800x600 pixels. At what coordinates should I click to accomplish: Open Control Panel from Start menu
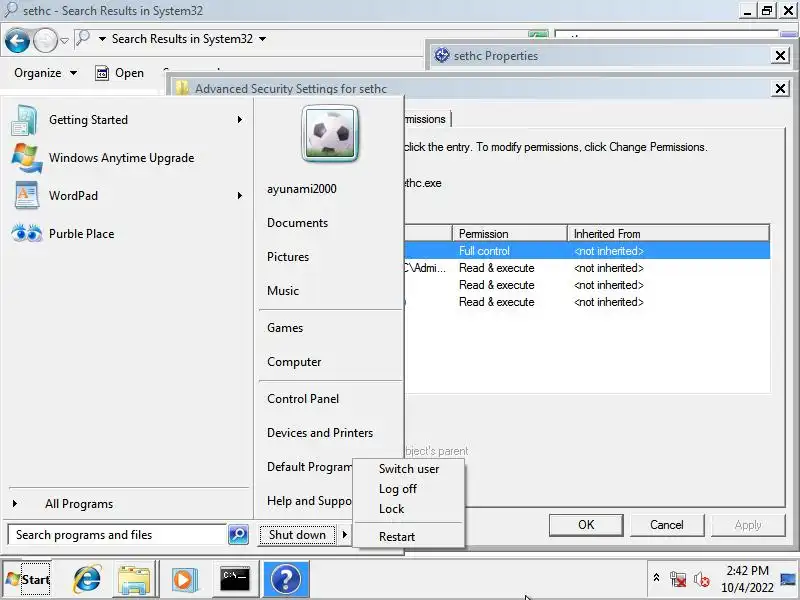tap(303, 399)
